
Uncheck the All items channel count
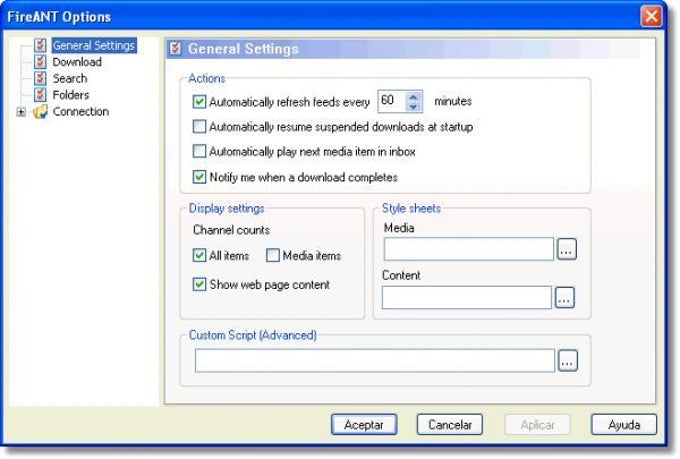[x=199, y=256]
